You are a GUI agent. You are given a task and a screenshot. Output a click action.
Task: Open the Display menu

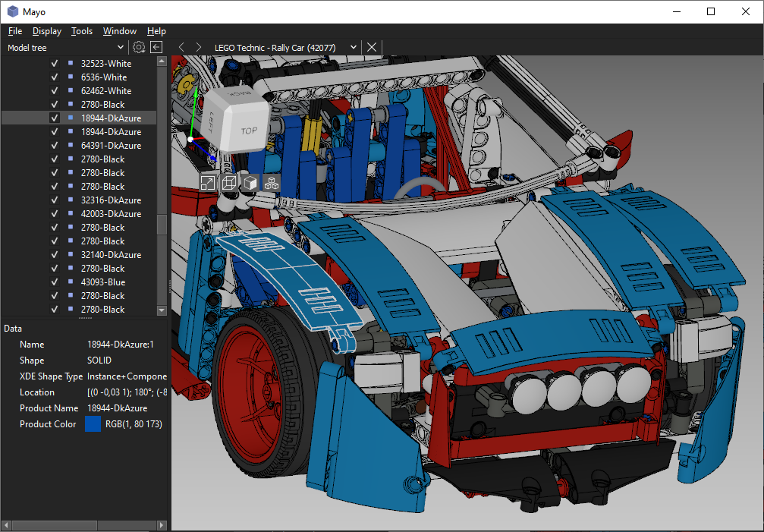47,30
